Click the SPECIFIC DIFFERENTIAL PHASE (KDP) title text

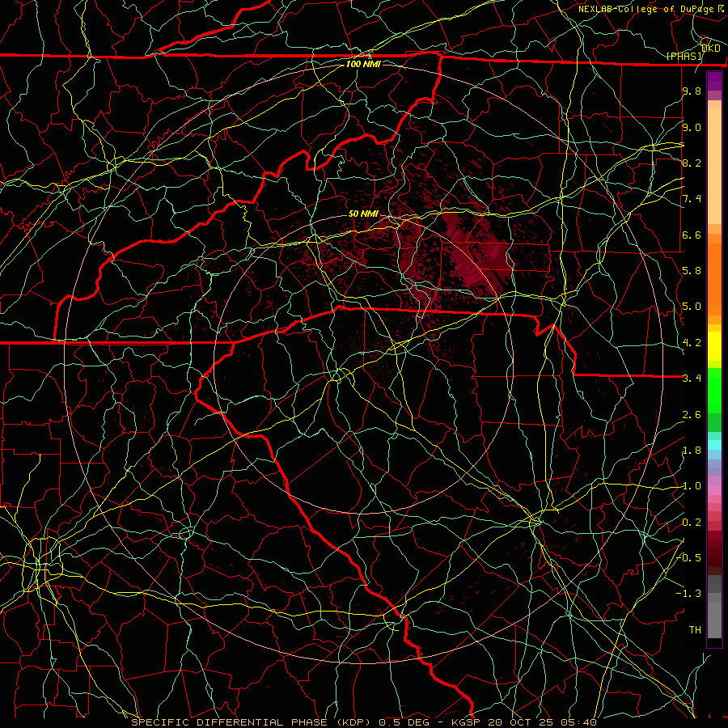[251, 722]
